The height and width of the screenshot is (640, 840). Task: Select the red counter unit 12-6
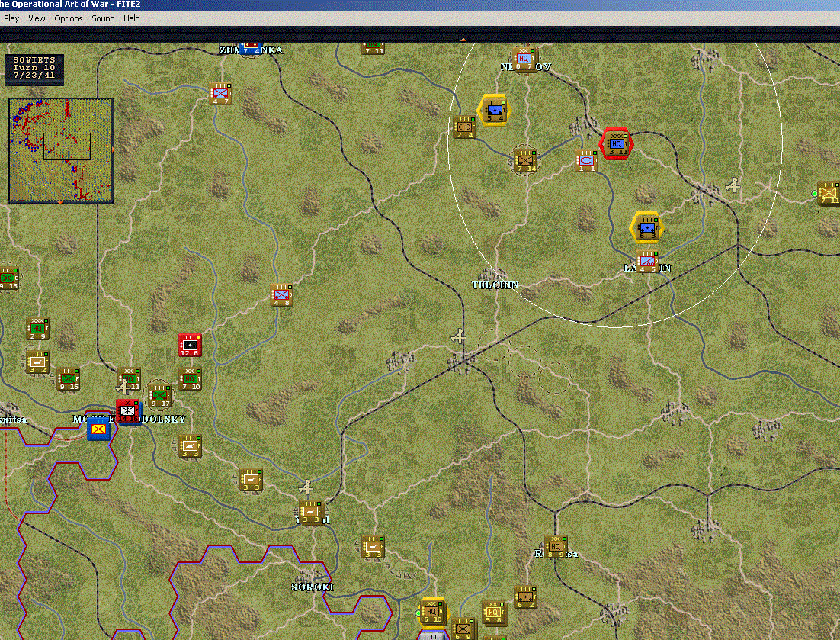[190, 345]
